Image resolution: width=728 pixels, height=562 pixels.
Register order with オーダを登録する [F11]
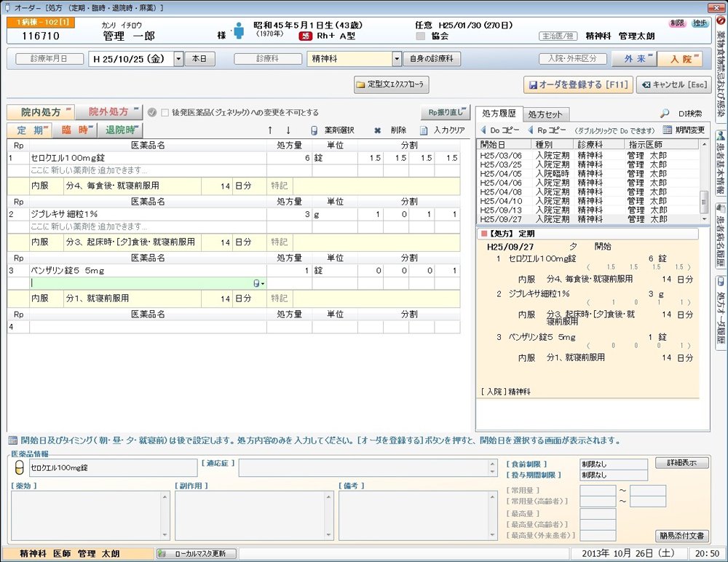coord(578,84)
